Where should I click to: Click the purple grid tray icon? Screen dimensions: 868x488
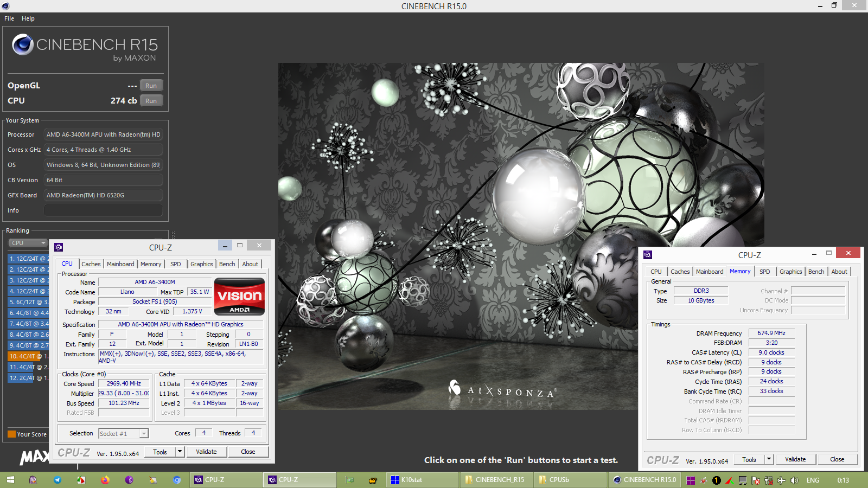coord(691,480)
